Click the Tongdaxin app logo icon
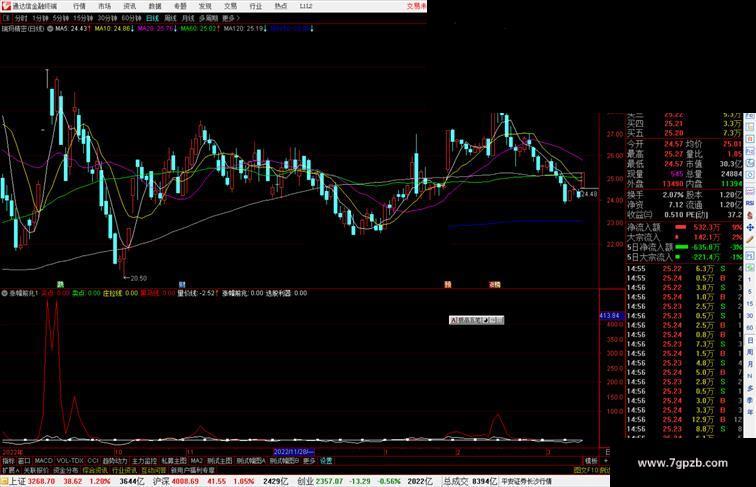Screen dimensions: 756x487 (5, 6)
